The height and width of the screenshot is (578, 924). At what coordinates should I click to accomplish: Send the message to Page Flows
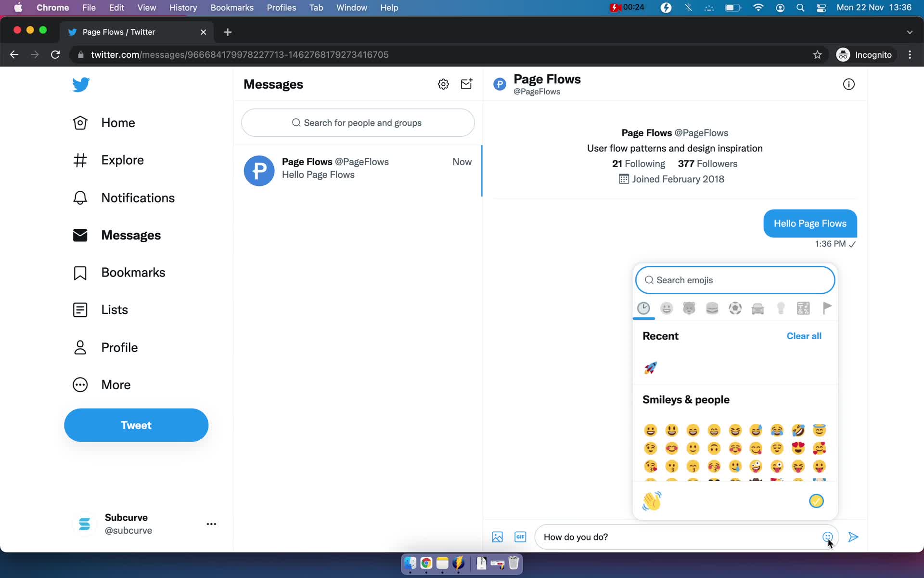point(853,537)
